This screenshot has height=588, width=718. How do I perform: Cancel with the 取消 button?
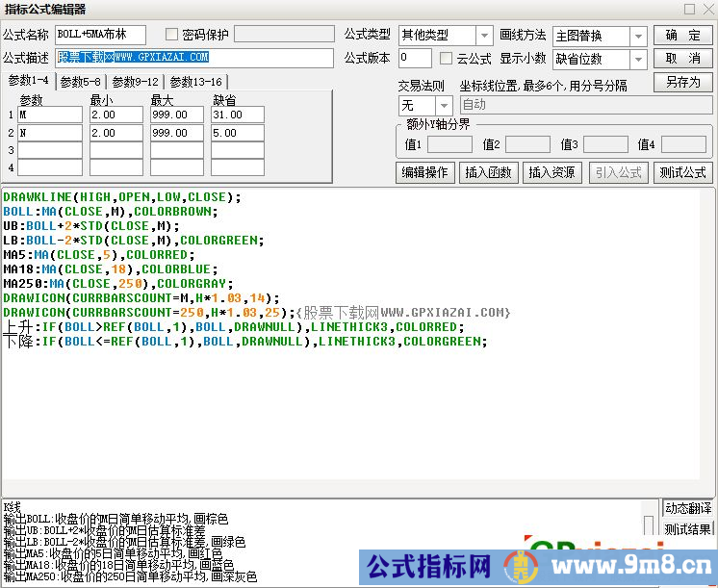click(682, 58)
